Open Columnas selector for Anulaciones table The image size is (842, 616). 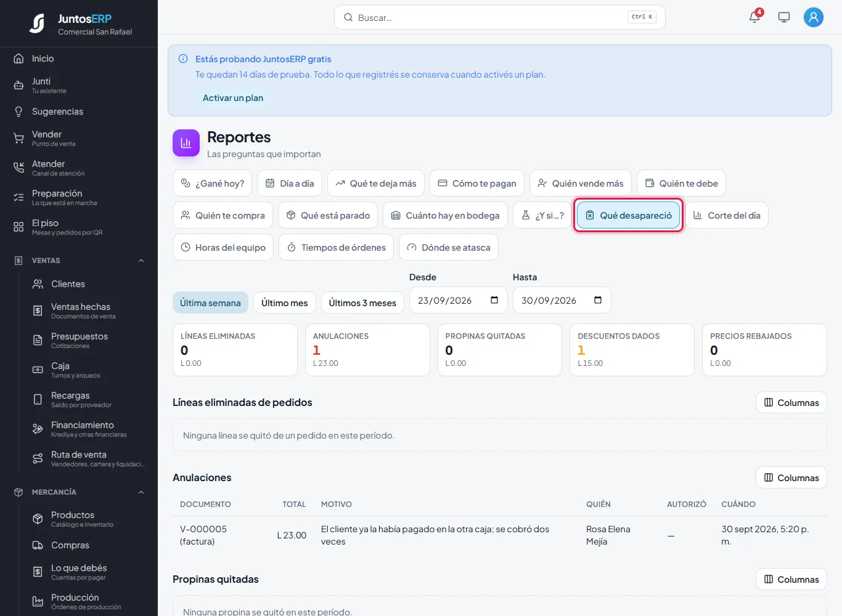pyautogui.click(x=791, y=477)
